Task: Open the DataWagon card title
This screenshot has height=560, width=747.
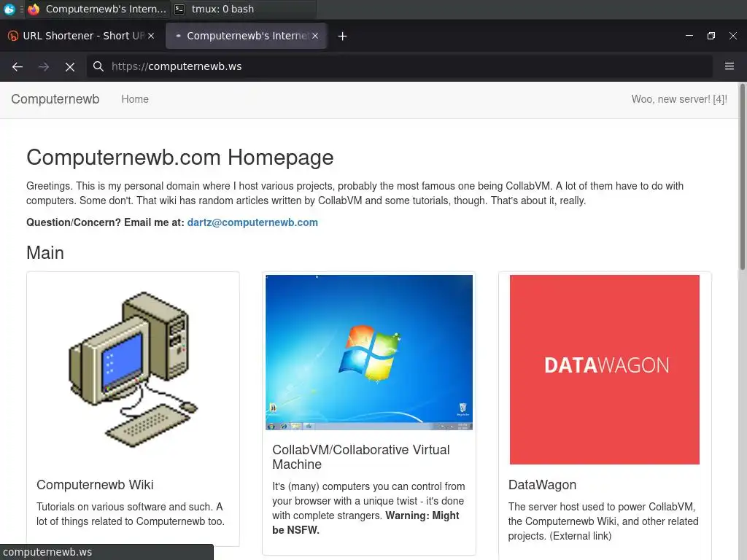Action: (x=542, y=485)
